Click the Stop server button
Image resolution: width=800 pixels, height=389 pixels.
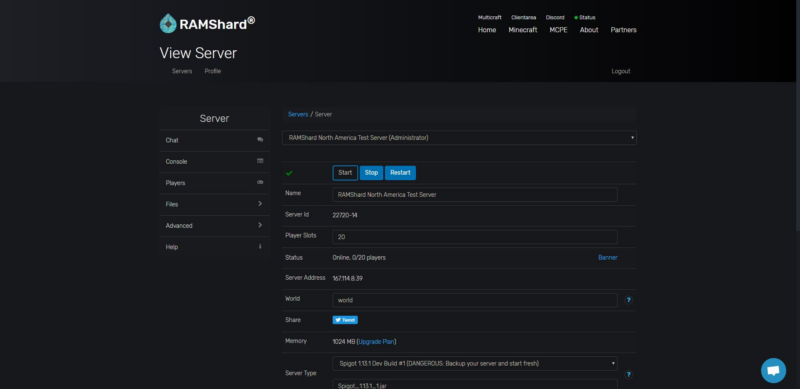(371, 173)
